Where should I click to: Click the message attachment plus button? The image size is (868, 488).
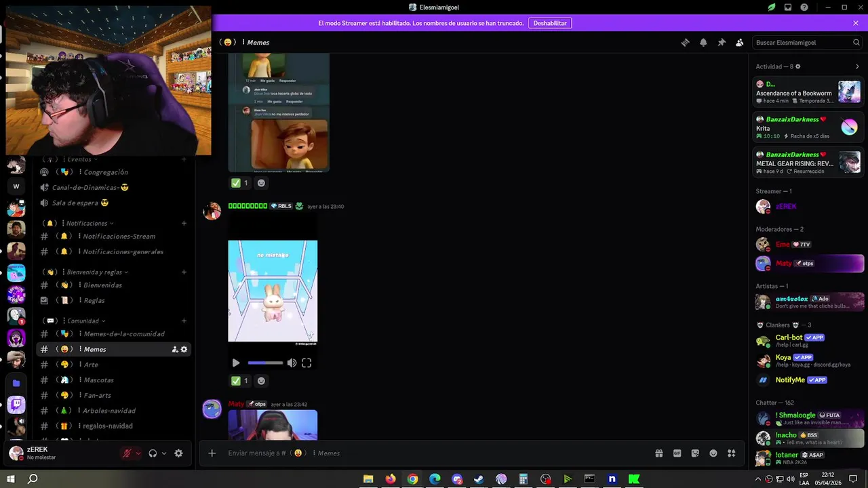[212, 453]
